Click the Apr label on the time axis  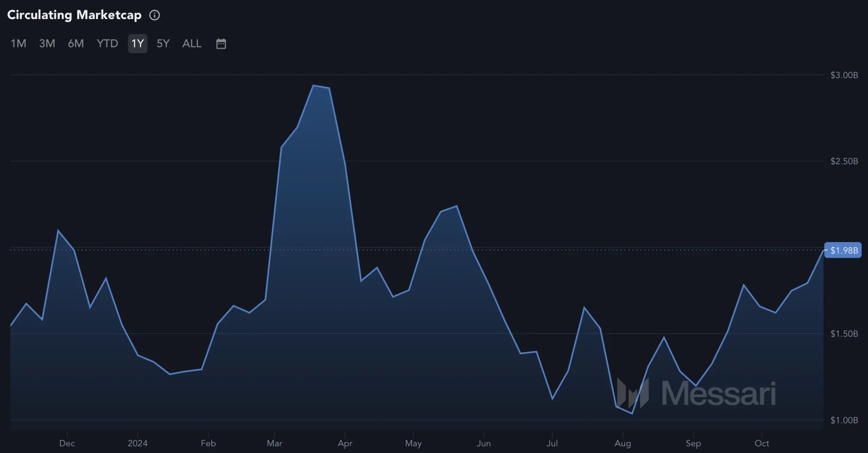click(345, 443)
